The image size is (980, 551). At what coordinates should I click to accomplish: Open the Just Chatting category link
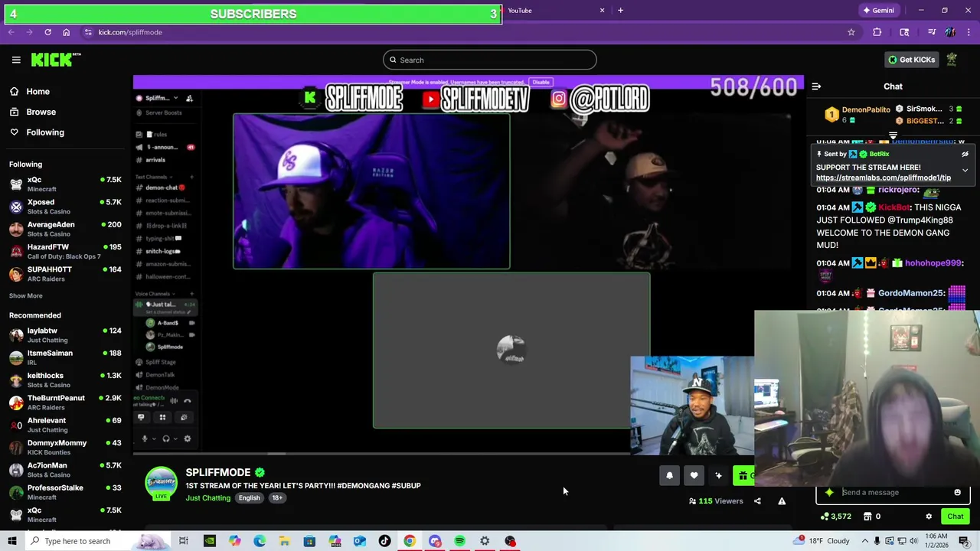click(207, 498)
